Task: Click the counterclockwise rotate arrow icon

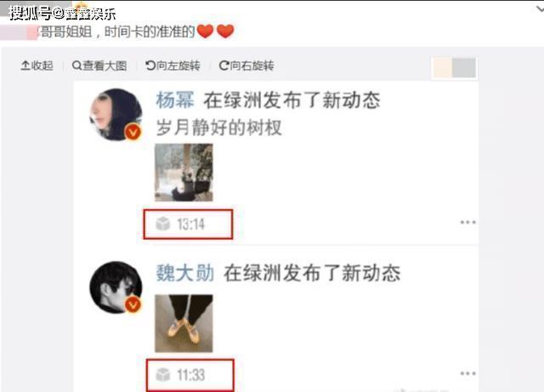Action: click(x=150, y=65)
